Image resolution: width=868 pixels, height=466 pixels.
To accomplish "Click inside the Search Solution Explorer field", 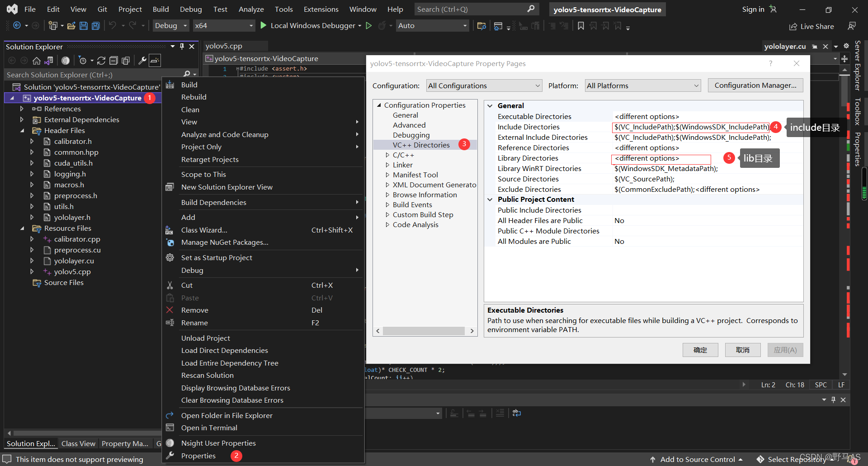I will tap(81, 74).
